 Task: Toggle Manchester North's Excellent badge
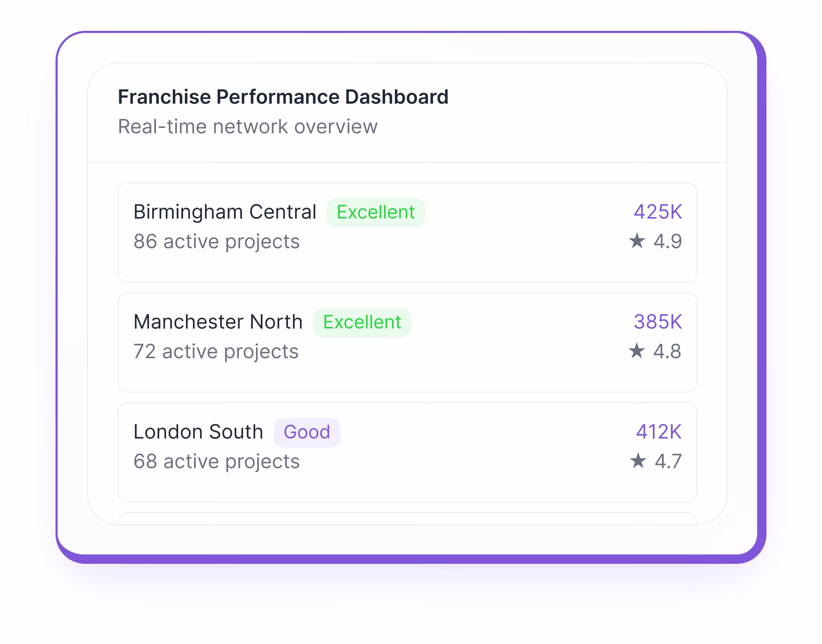(x=362, y=322)
